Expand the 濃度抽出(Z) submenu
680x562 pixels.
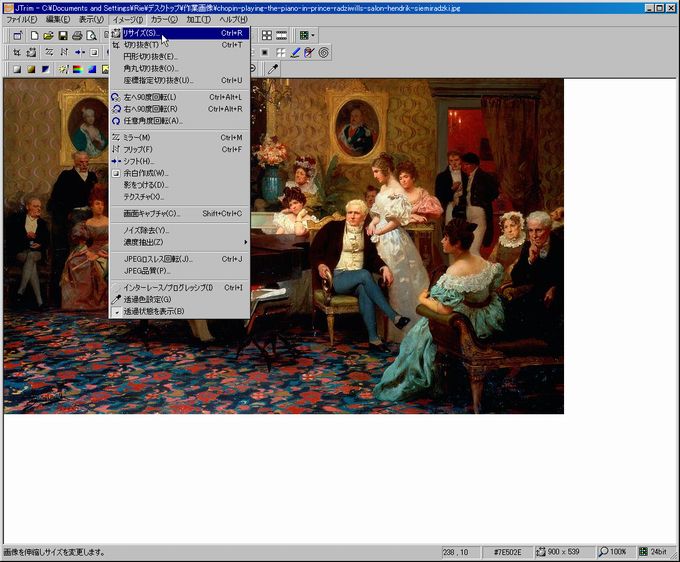coord(180,242)
